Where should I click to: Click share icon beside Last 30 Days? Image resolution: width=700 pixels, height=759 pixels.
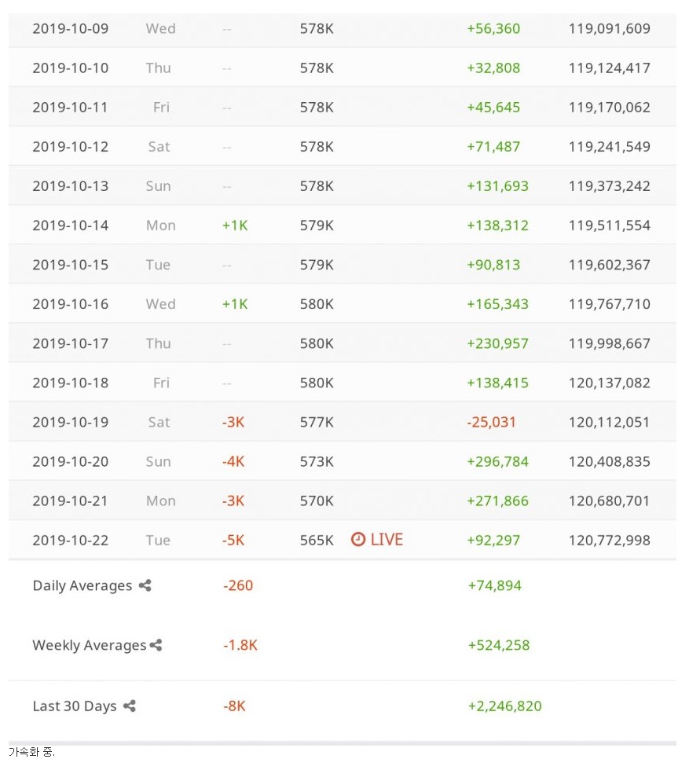click(130, 706)
